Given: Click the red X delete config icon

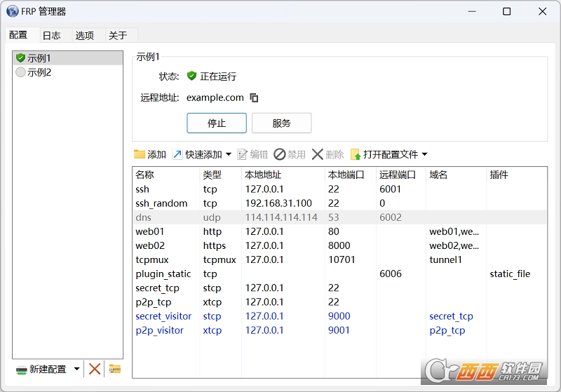Looking at the screenshot, I should tap(95, 369).
